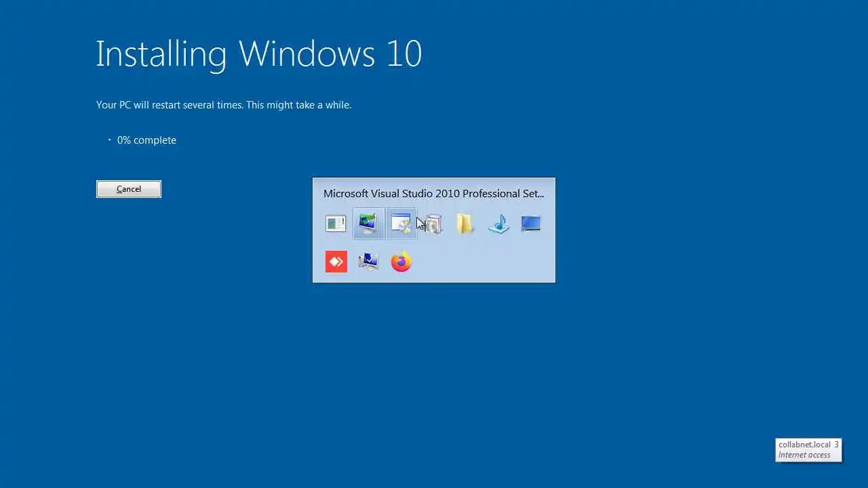Image resolution: width=868 pixels, height=488 pixels.
Task: Select the first document-window icon in the task switcher
Action: pos(336,224)
